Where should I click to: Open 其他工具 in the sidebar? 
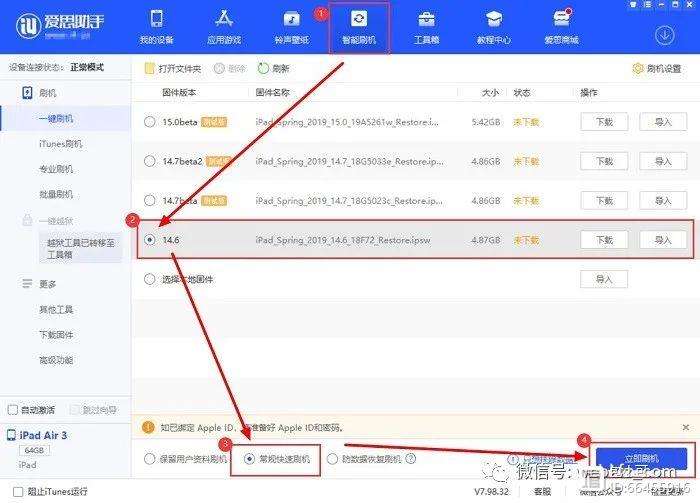pos(56,309)
